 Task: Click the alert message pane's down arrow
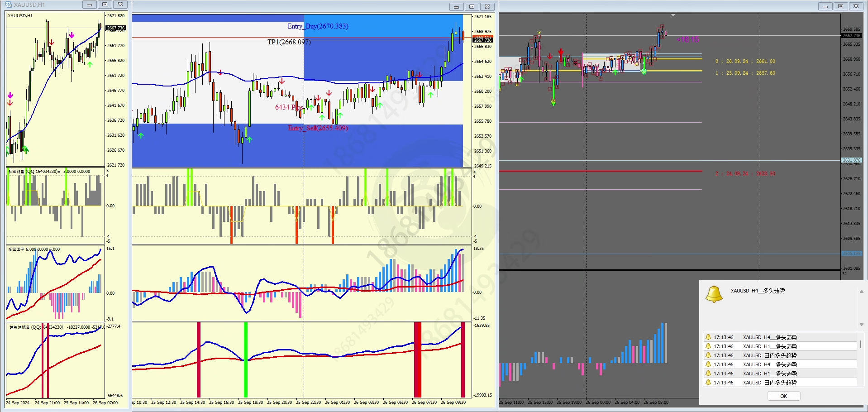[861, 325]
